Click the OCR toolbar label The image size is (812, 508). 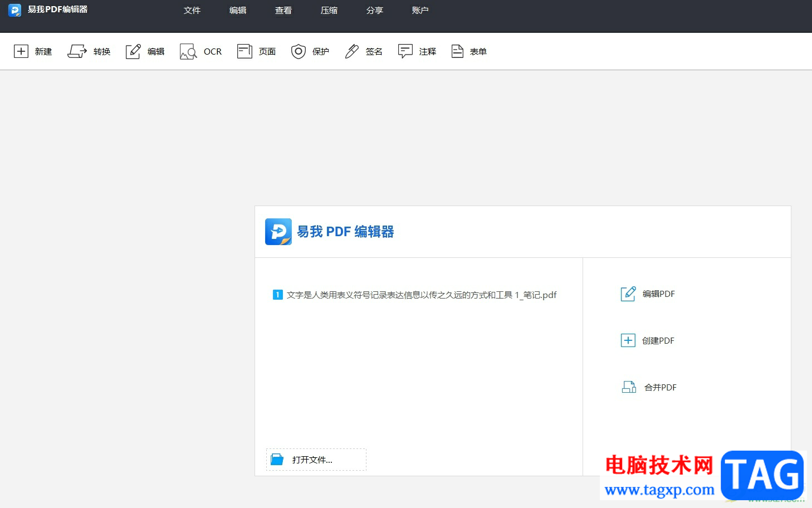213,52
